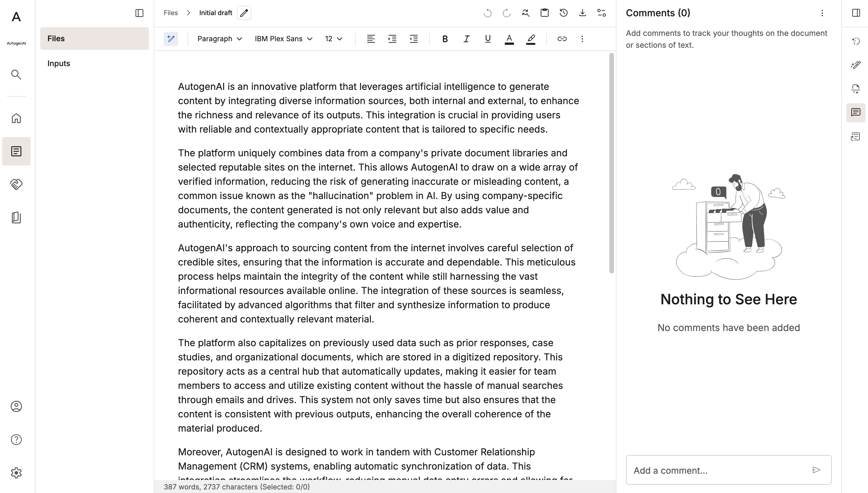The image size is (868, 493).
Task: Open document settings sliders icon
Action: pos(602,13)
